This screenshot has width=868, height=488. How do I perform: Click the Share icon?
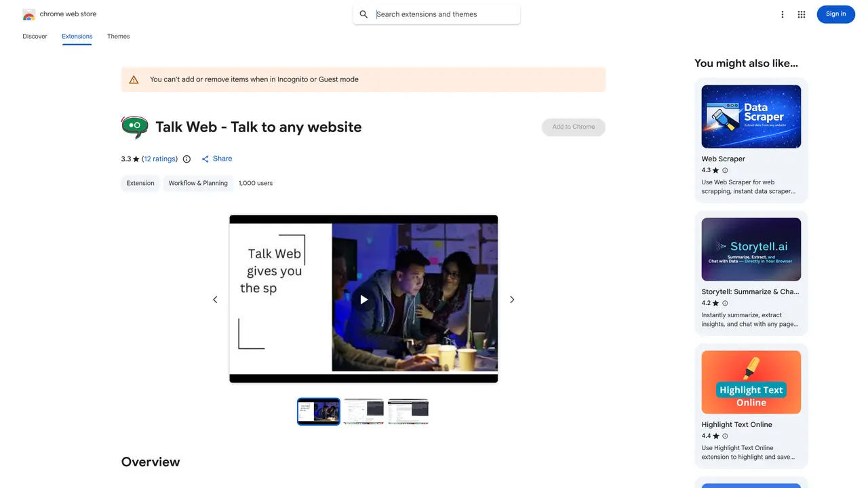pos(205,159)
